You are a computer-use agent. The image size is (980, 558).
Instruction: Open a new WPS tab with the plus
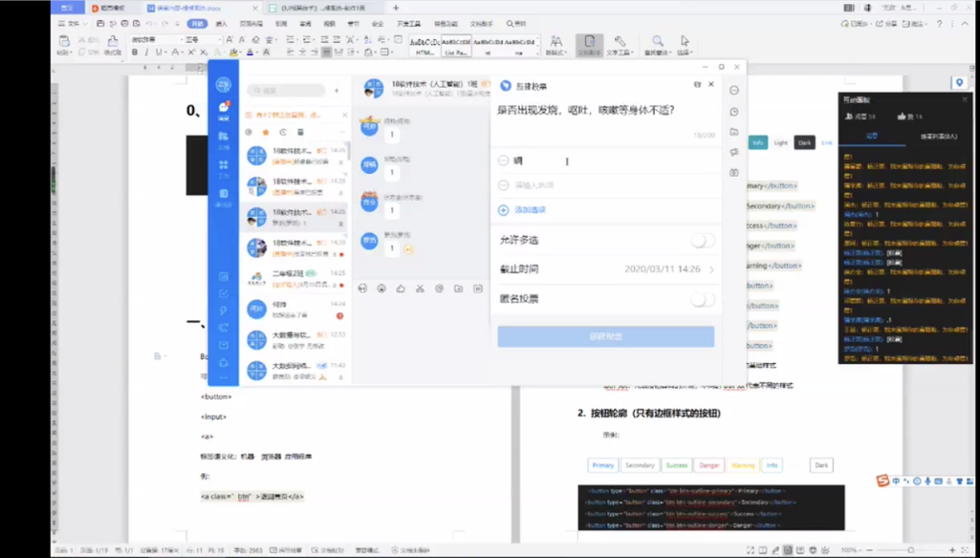tap(396, 9)
